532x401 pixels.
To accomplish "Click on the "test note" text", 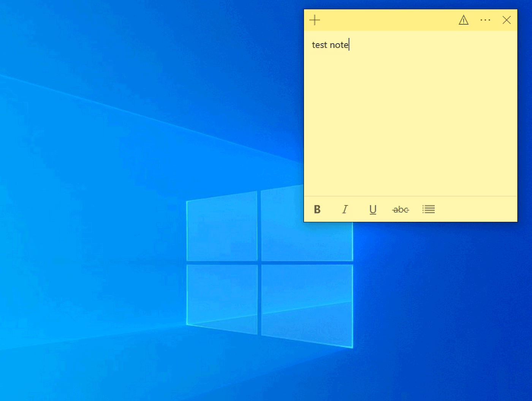I will click(x=330, y=45).
